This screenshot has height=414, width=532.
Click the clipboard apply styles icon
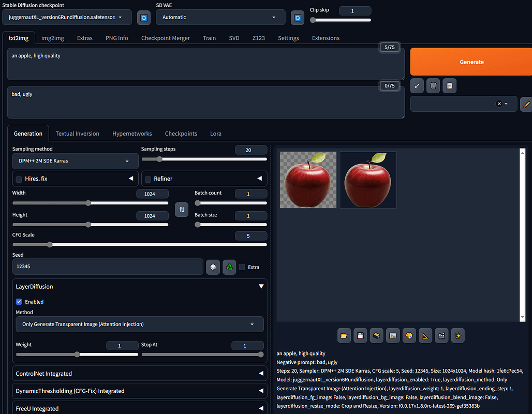(449, 86)
